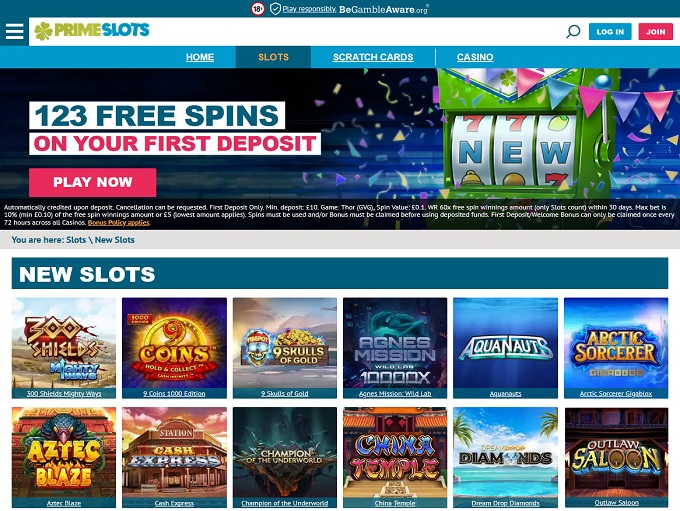Click the shield icon beside Play responsibly
This screenshot has width=680, height=511.
click(x=275, y=9)
